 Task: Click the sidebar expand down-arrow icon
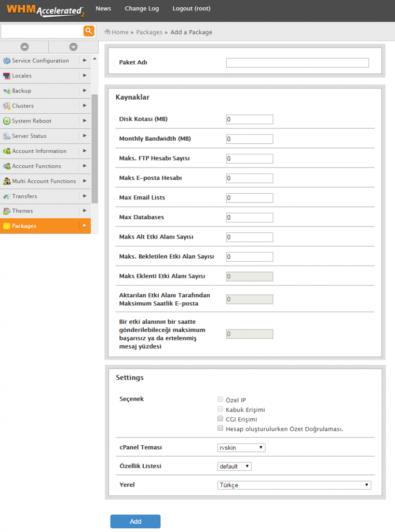click(x=73, y=47)
